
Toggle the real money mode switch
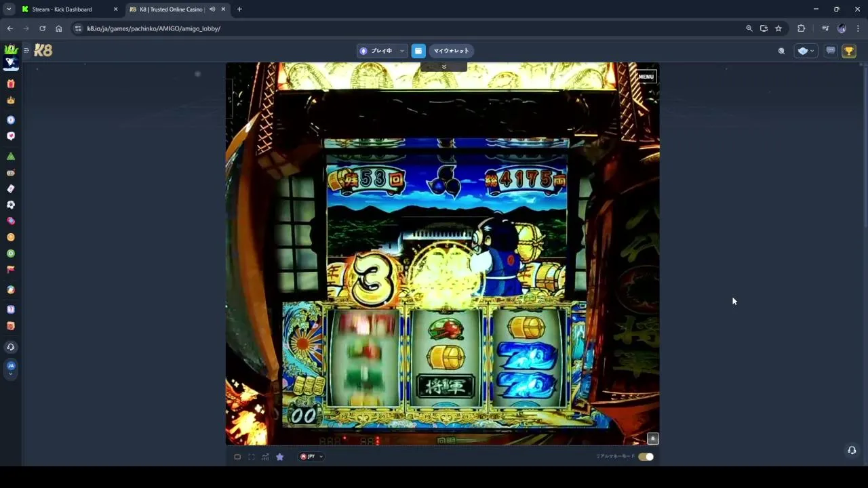[646, 457]
